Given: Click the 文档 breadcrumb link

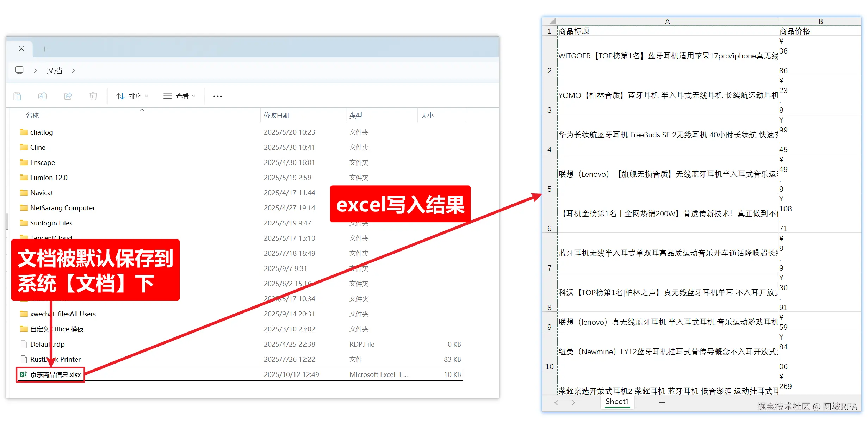Looking at the screenshot, I should click(55, 71).
